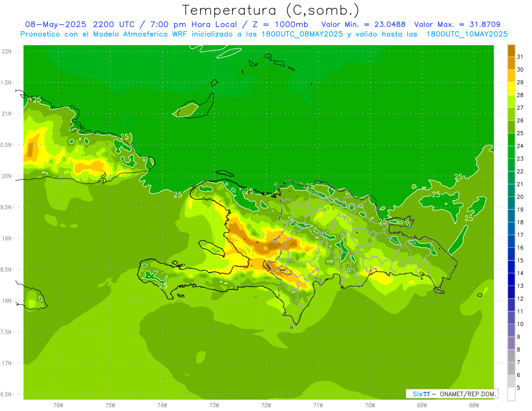Click the legend value '28'

[x=520, y=95]
